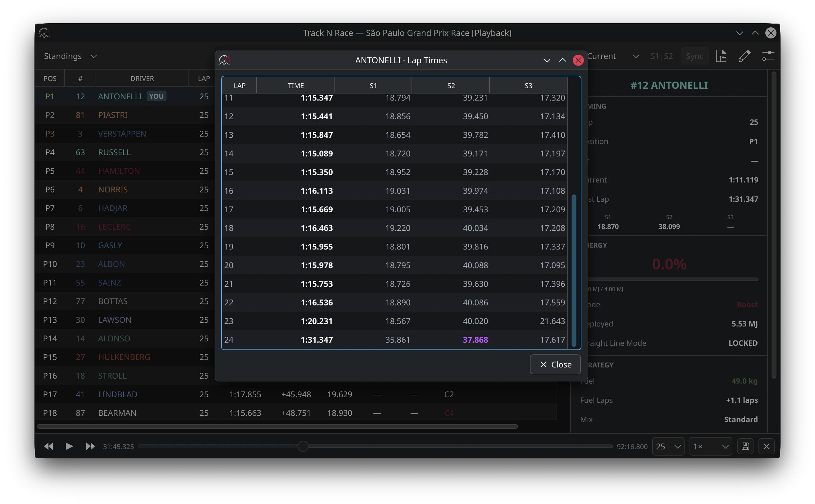The image size is (815, 504).
Task: Toggle the Sync button
Action: coord(694,56)
